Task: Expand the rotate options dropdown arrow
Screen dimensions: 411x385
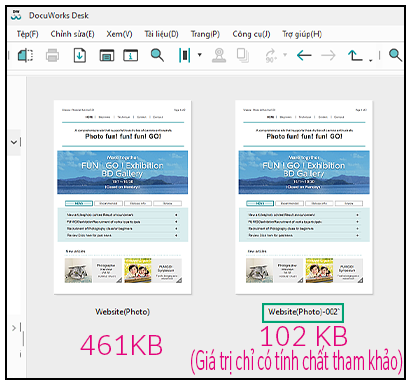Action: tap(285, 55)
